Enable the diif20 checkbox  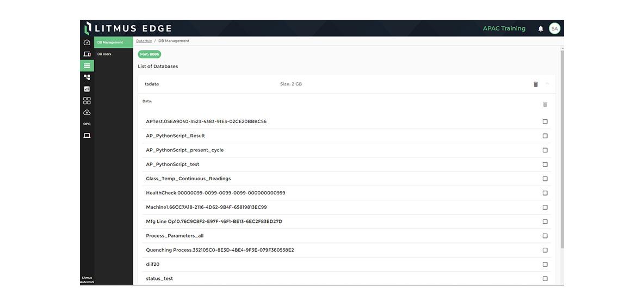pos(545,265)
